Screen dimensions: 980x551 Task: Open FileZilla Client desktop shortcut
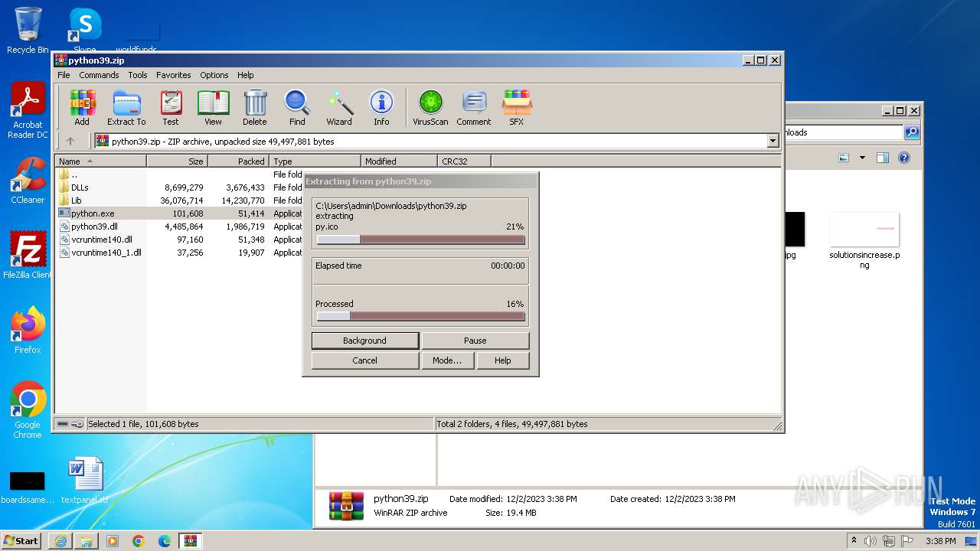pos(28,256)
